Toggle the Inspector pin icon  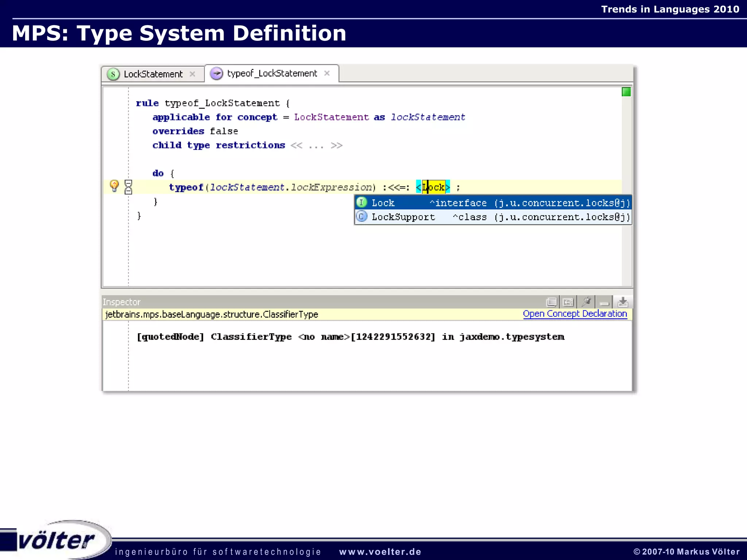tap(587, 302)
